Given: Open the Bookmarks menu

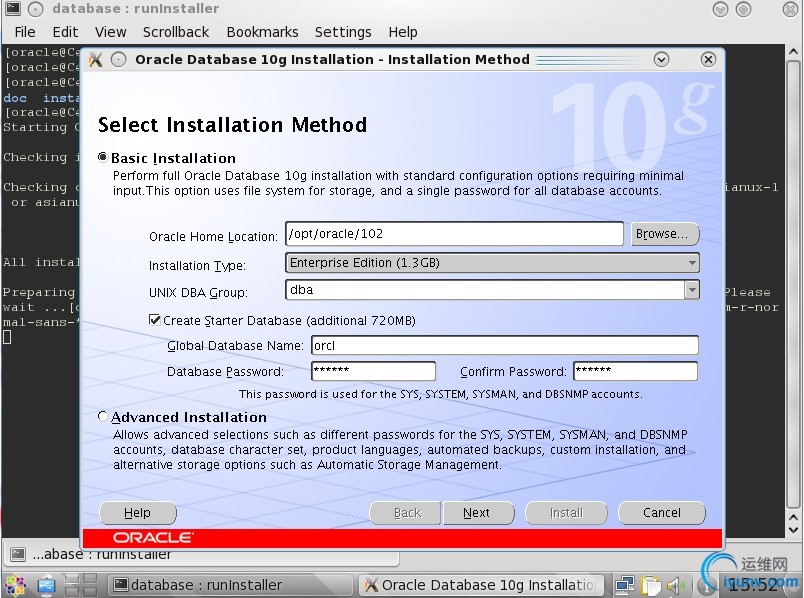Looking at the screenshot, I should click(x=263, y=32).
